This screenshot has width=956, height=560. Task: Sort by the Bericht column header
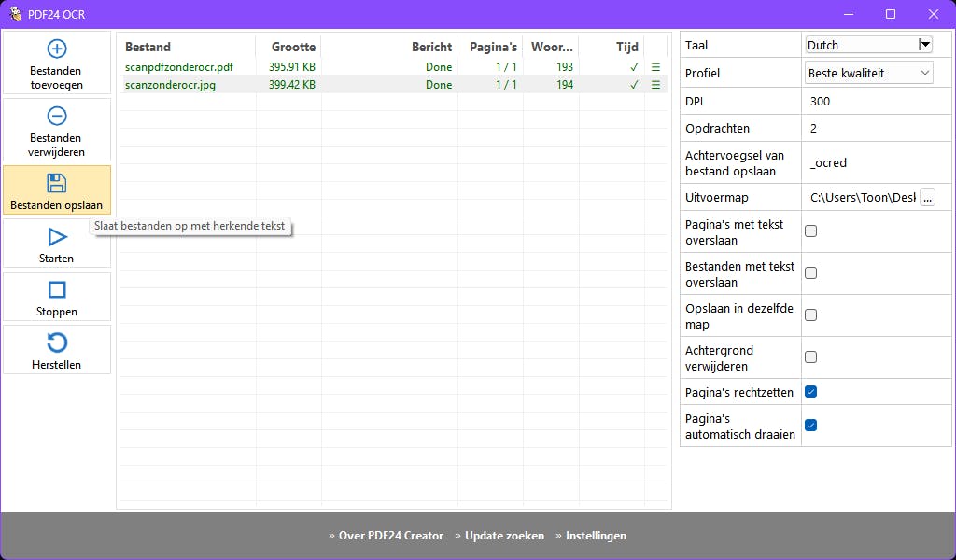point(431,47)
